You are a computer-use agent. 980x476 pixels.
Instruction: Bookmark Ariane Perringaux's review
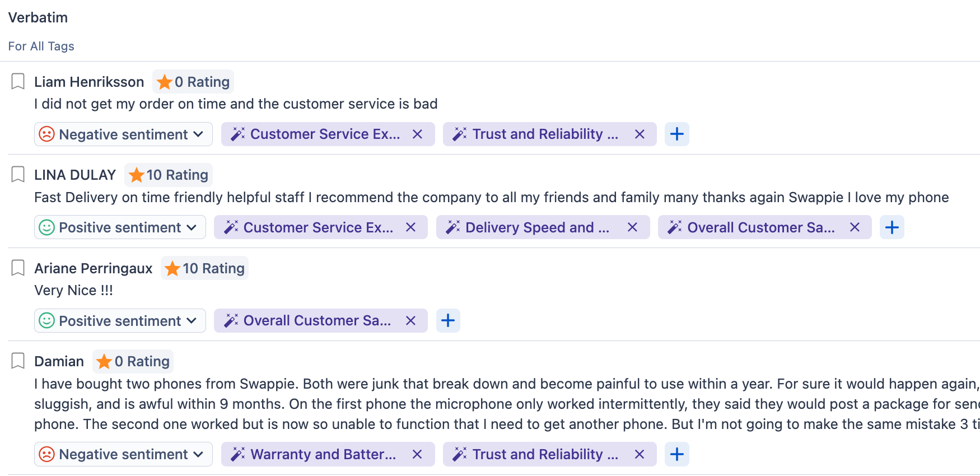[17, 268]
